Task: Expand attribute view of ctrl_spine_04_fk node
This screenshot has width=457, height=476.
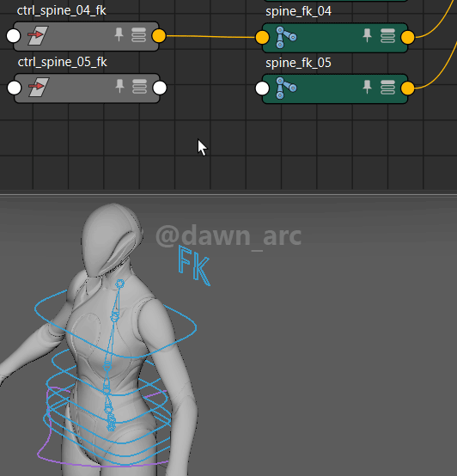Action: click(x=138, y=35)
